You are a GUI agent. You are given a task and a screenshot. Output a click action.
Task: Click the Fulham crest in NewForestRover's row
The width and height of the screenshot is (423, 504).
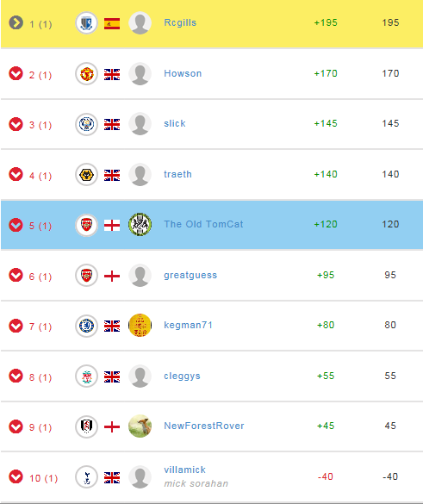point(86,426)
